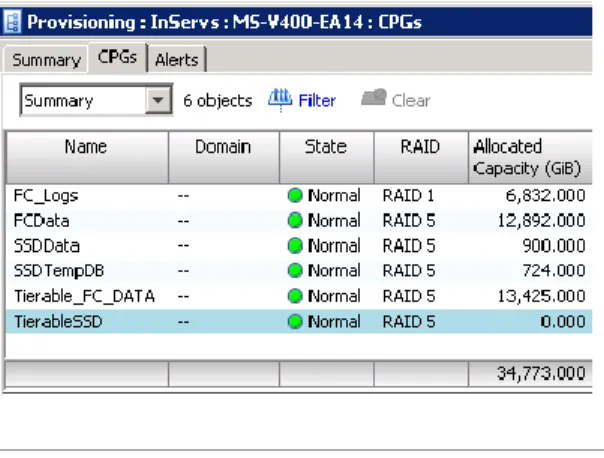Sort by Allocated Capacity (GiB) header

530,158
